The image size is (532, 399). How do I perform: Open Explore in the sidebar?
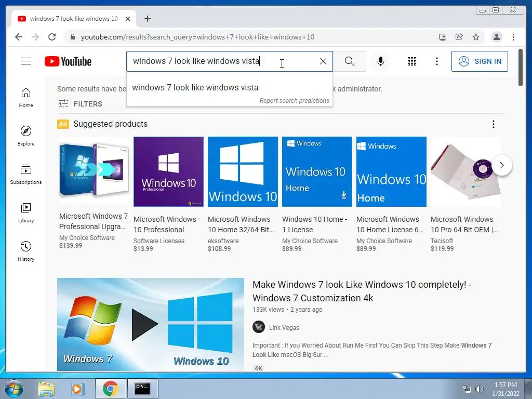[26, 136]
